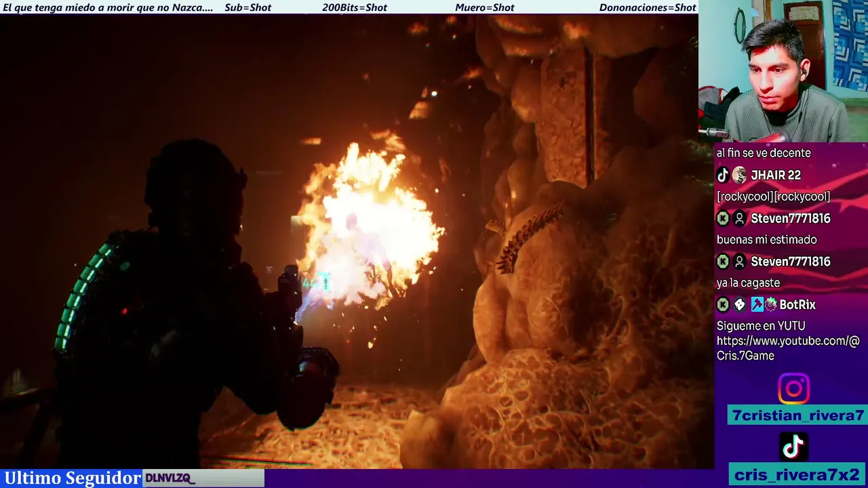The height and width of the screenshot is (488, 868).
Task: Open the TikTok logo above cris_rivera7x2
Action: pos(793,447)
